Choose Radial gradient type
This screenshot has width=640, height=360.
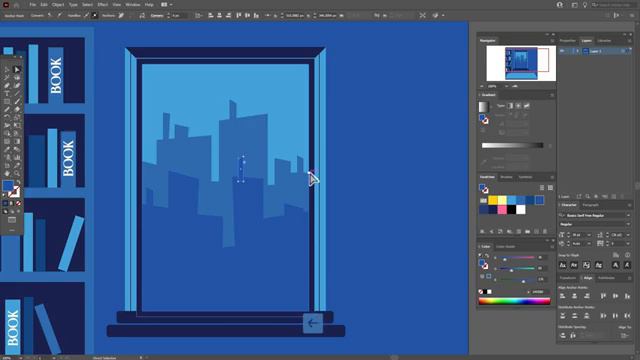[518, 106]
